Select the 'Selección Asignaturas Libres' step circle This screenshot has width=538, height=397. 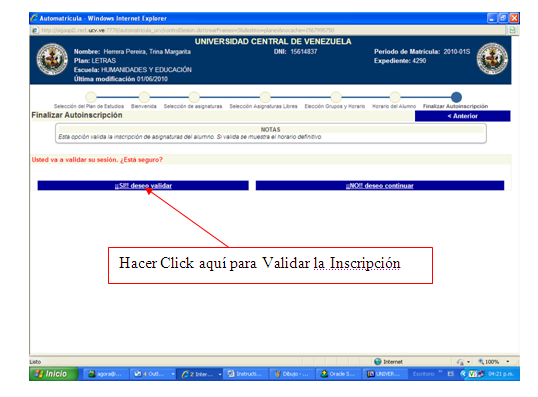(265, 97)
